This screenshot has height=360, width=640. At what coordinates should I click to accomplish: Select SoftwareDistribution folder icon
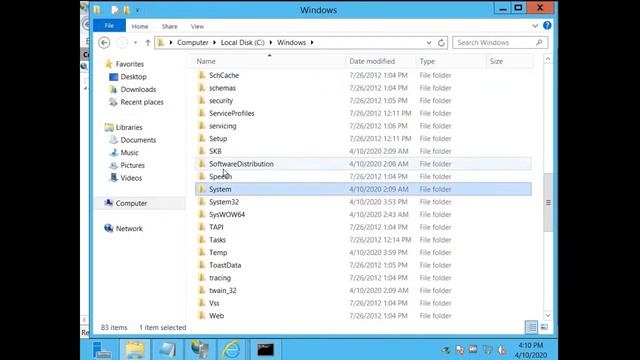202,164
